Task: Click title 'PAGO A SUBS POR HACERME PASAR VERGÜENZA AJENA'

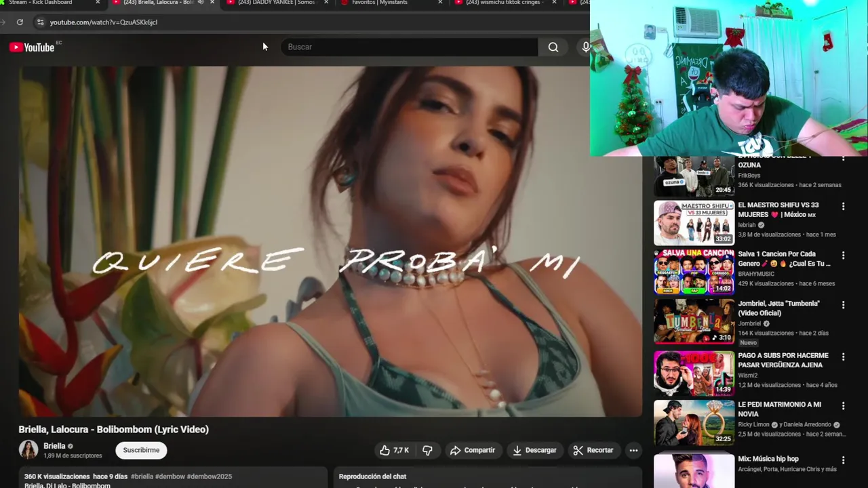Action: pyautogui.click(x=783, y=360)
